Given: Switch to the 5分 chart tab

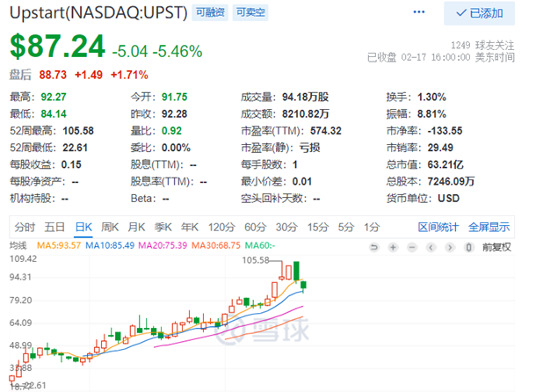Looking at the screenshot, I should (346, 227).
